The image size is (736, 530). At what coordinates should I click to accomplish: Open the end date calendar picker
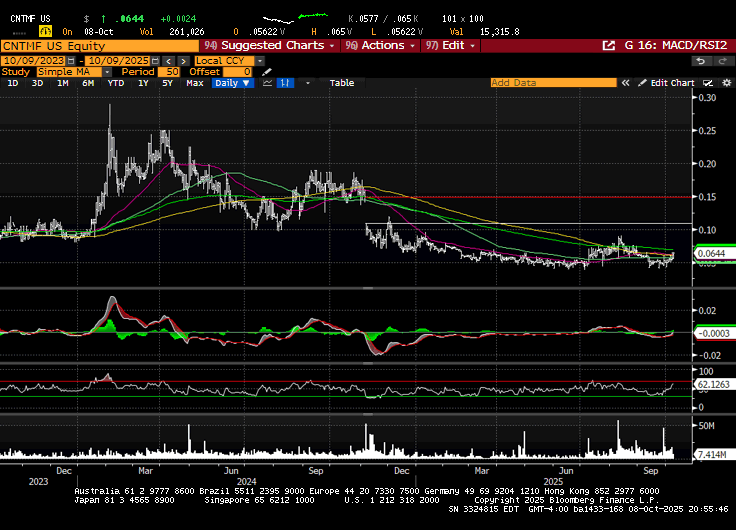click(155, 61)
